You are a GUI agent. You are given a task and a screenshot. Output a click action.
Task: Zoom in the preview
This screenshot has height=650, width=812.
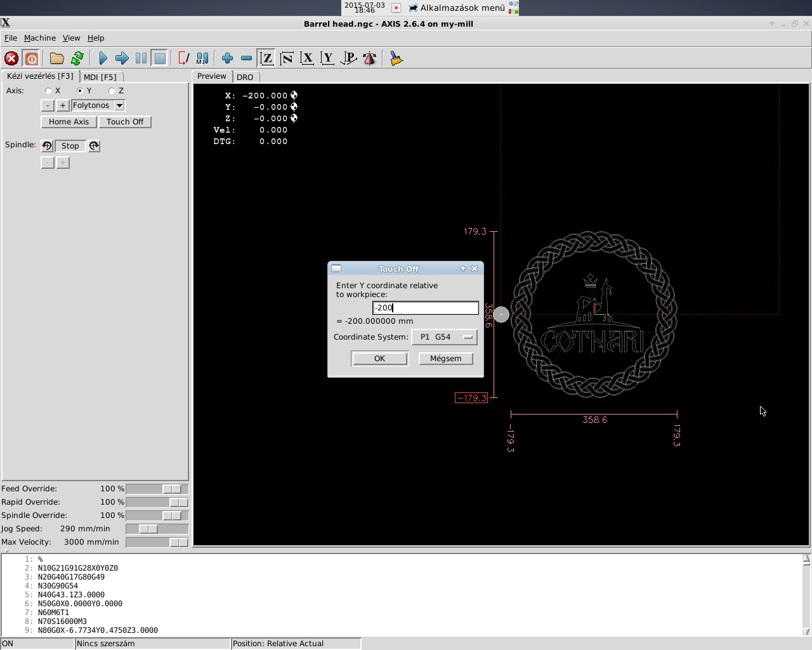(x=227, y=58)
